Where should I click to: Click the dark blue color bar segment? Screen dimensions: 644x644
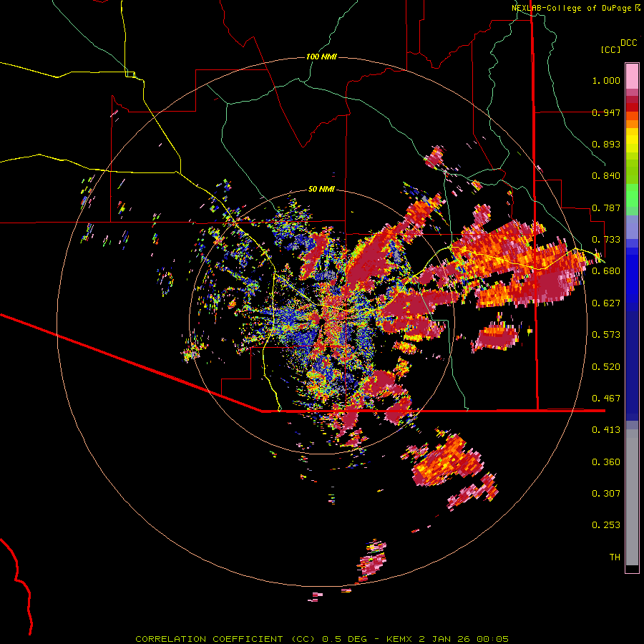coord(632,366)
